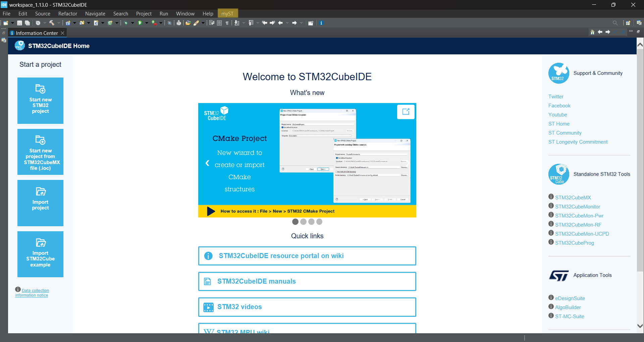The width and height of the screenshot is (644, 342).
Task: Open the C/C++ perspective icon top-right
Action: click(x=639, y=23)
